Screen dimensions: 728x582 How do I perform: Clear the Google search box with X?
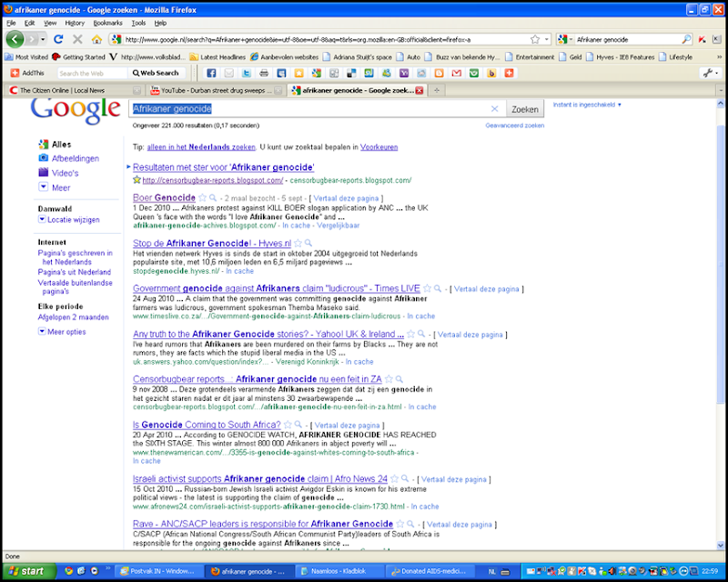[x=494, y=108]
